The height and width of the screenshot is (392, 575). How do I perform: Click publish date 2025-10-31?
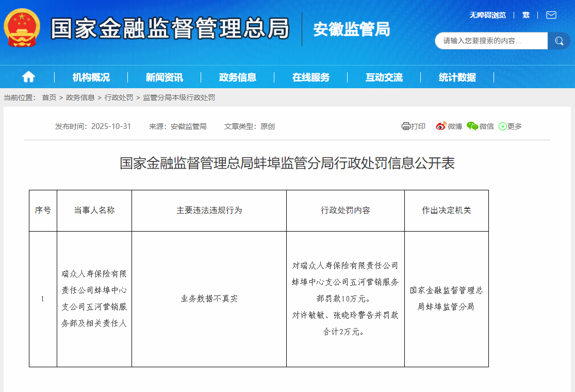[111, 126]
